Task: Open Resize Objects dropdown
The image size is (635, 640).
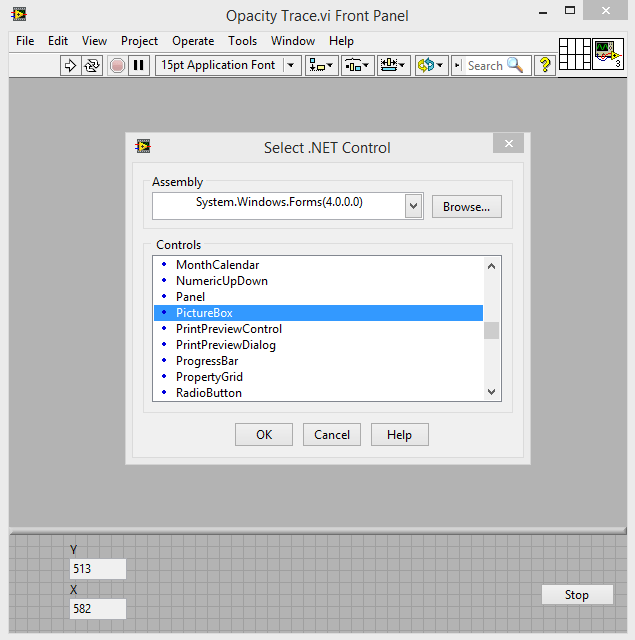Action: (393, 65)
